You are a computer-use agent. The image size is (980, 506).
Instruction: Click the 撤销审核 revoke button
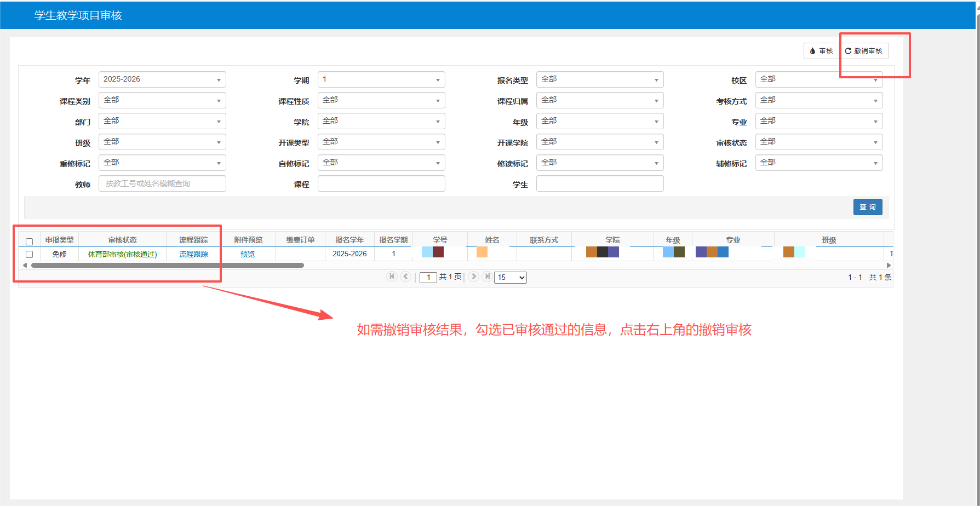pyautogui.click(x=864, y=51)
